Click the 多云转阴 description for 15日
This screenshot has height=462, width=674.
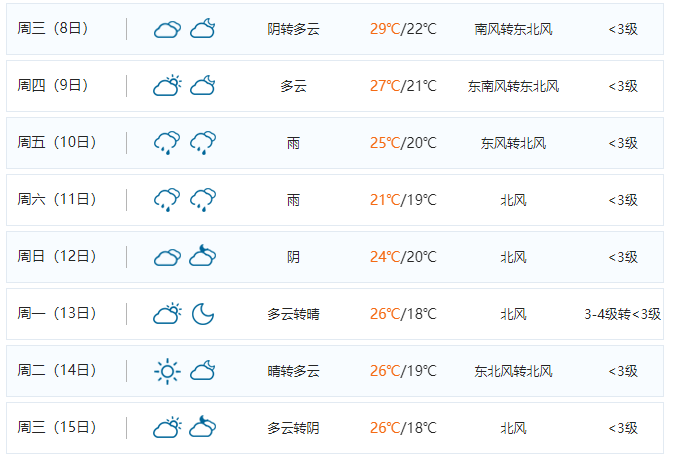[x=294, y=428]
